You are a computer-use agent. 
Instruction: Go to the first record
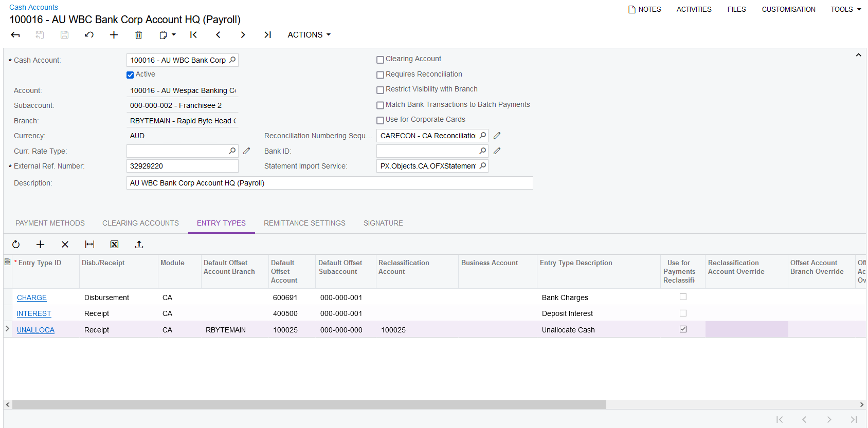pos(193,35)
